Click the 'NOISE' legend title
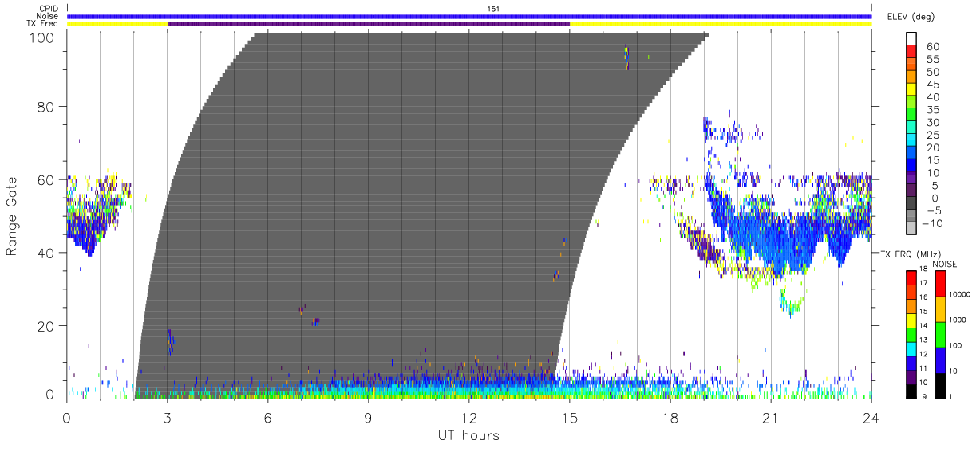 [945, 264]
